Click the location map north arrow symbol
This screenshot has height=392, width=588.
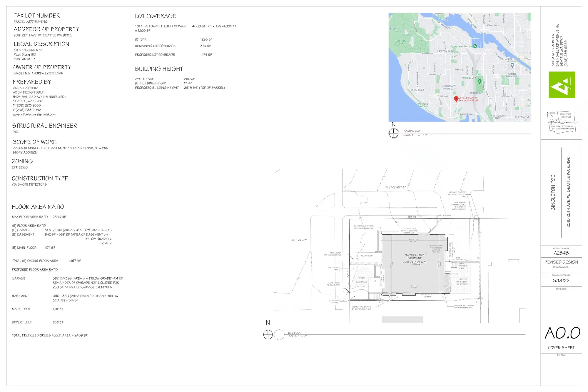394,133
